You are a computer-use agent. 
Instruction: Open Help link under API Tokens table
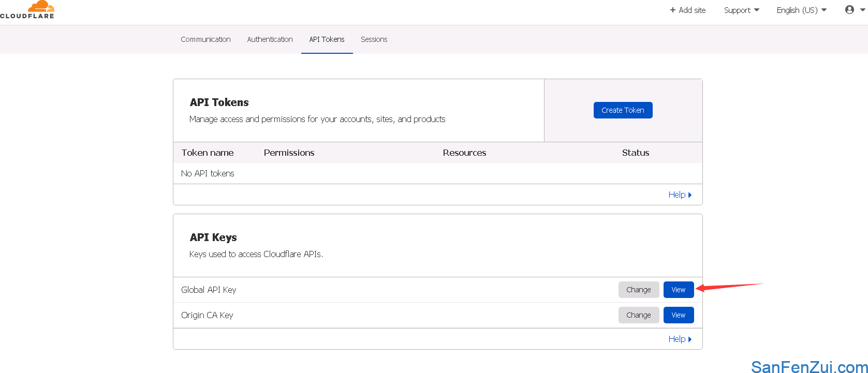click(x=680, y=195)
